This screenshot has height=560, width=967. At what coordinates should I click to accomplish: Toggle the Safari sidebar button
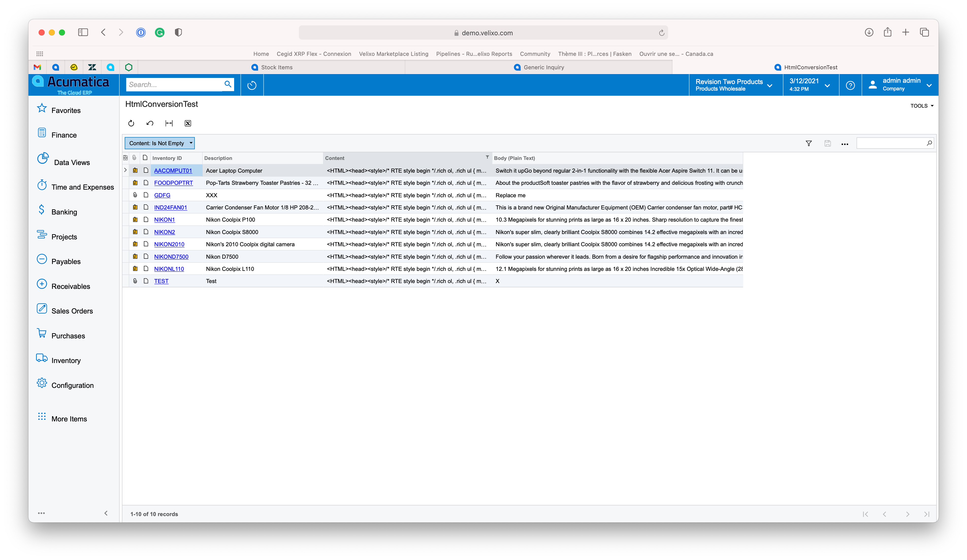(x=83, y=32)
